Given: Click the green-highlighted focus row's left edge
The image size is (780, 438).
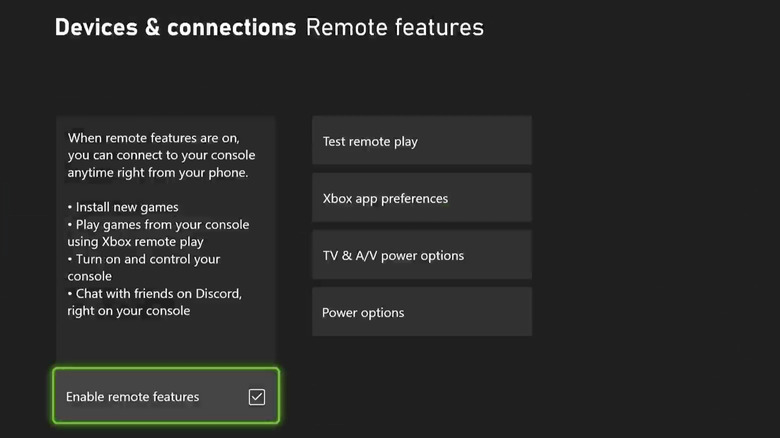Looking at the screenshot, I should click(58, 397).
